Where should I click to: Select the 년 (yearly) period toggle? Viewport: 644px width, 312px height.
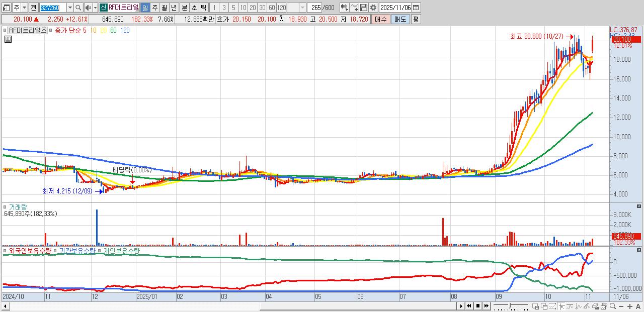coord(174,8)
